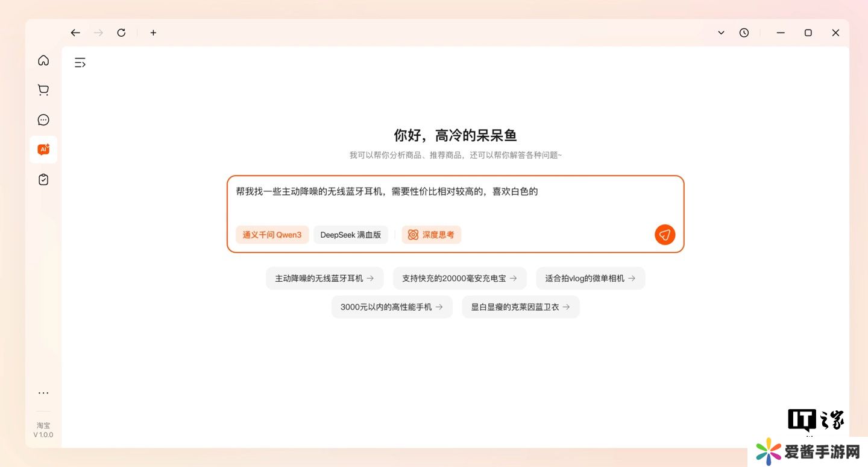Open the orders clipboard icon
The width and height of the screenshot is (868, 467).
coord(43,180)
